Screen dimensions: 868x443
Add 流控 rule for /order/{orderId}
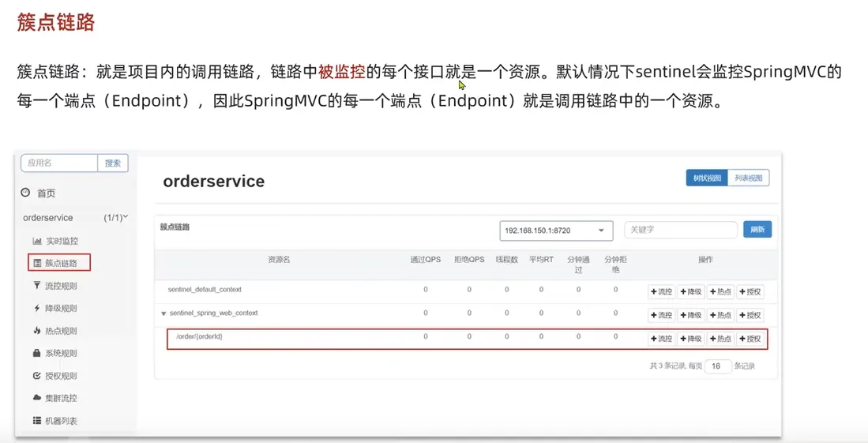pos(662,339)
